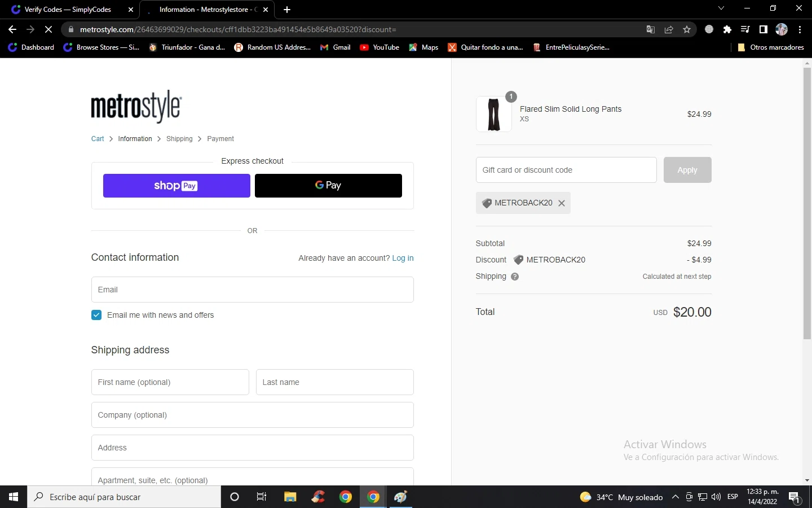Open Cortana circle icon
The height and width of the screenshot is (508, 812).
235,497
